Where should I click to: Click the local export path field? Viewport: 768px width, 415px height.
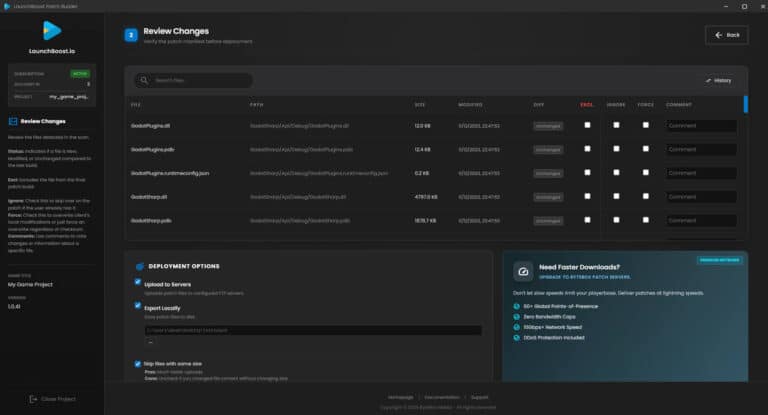point(313,331)
